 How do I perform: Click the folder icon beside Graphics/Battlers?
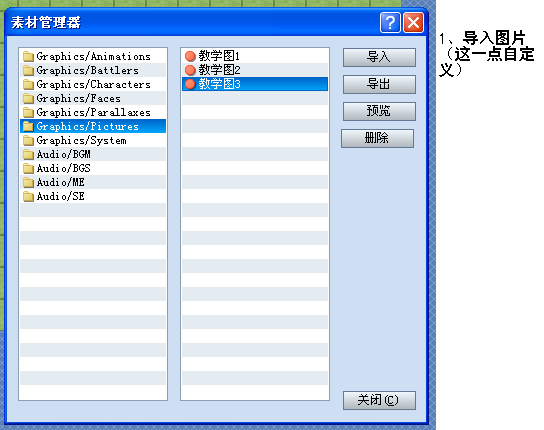tap(28, 70)
